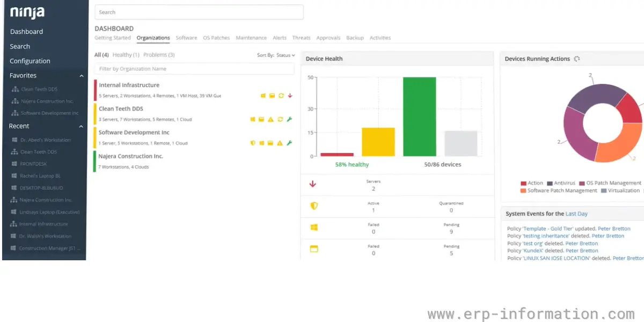Collapse the Recent section
The height and width of the screenshot is (322, 644).
click(x=82, y=126)
